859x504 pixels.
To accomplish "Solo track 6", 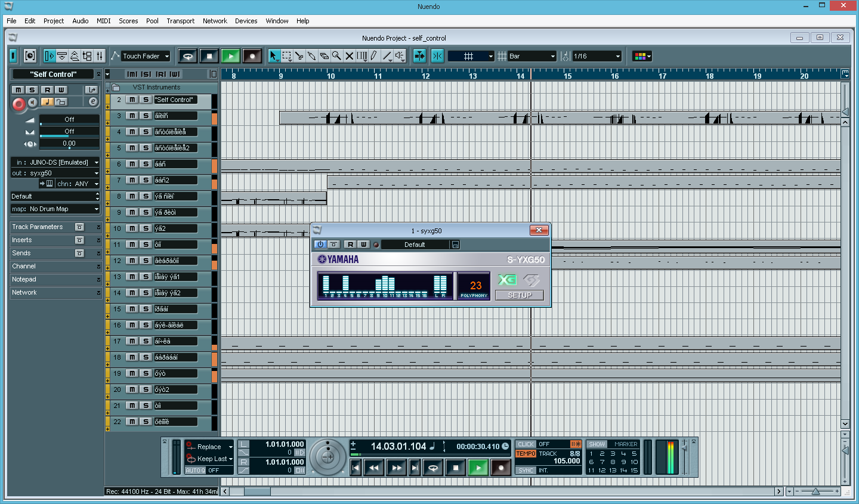I will 146,164.
